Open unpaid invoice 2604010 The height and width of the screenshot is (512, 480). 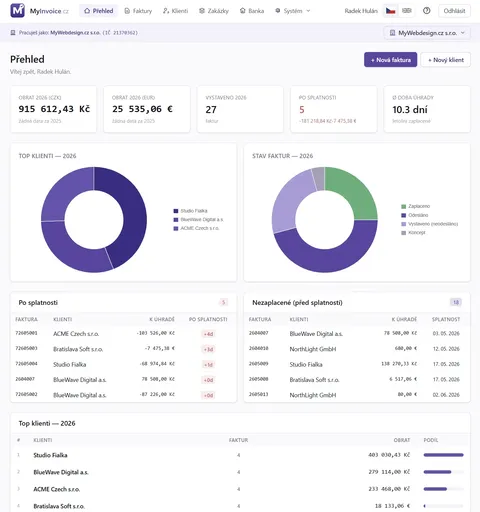[x=259, y=348]
